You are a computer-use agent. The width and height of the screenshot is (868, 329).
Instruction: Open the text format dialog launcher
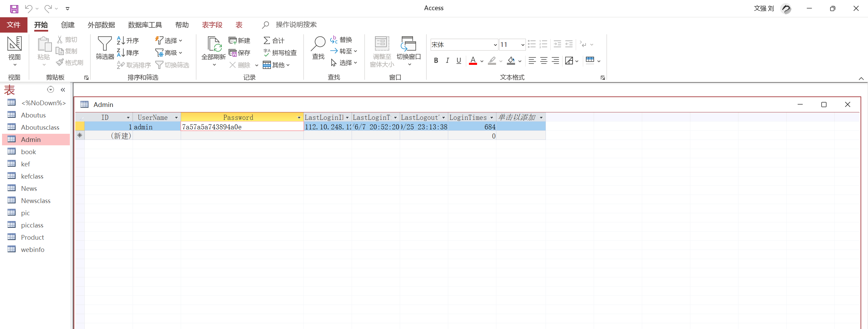(x=603, y=78)
